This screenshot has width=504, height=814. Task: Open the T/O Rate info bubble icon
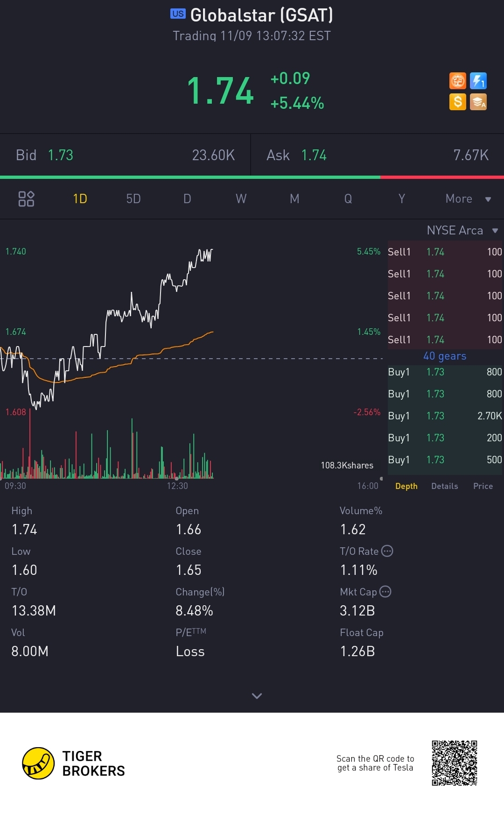click(x=387, y=551)
